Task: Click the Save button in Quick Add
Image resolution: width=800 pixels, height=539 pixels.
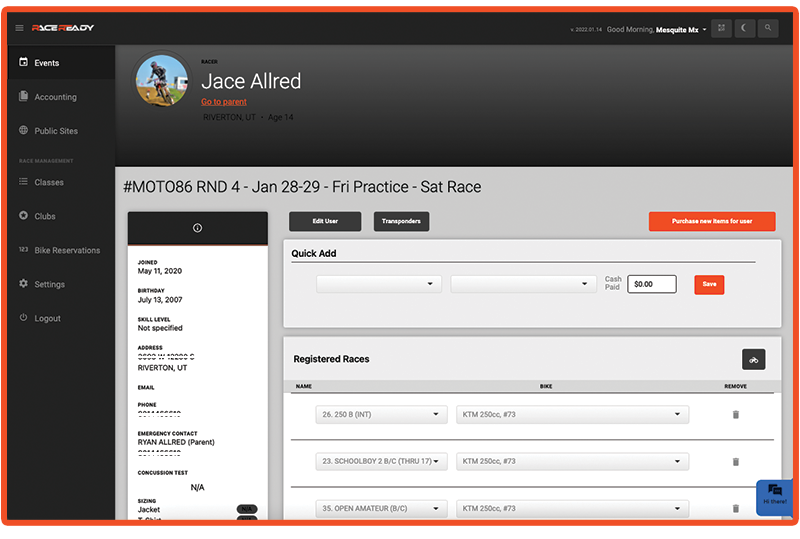Action: [x=709, y=284]
